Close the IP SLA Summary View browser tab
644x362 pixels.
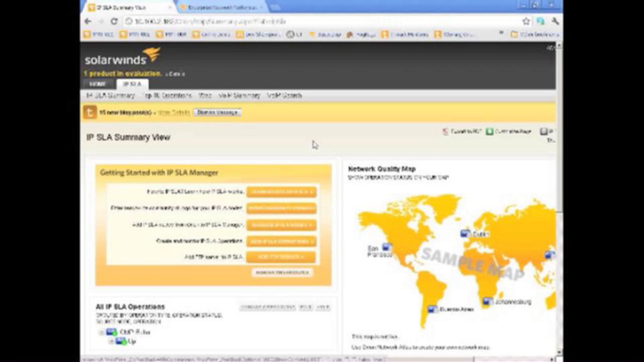pos(170,8)
